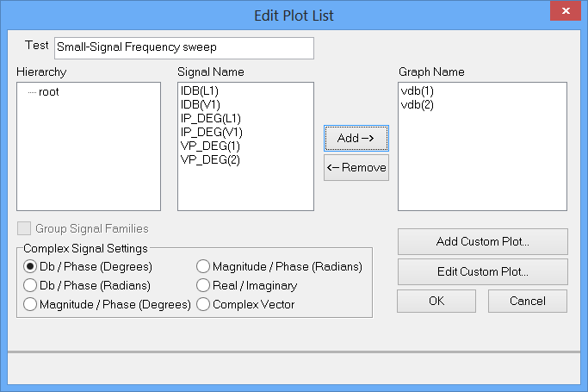This screenshot has width=588, height=392.
Task: Select Real / Imaginary radio option
Action: [203, 285]
